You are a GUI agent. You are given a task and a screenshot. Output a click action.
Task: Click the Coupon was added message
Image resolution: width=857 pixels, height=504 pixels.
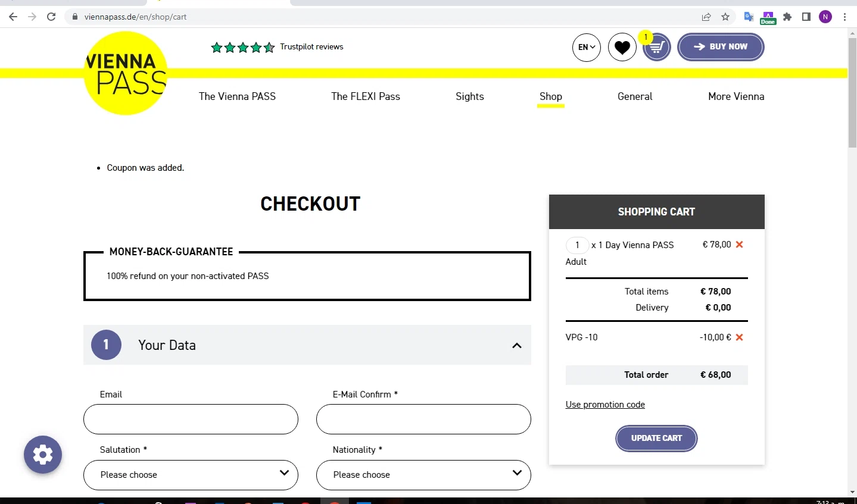145,168
